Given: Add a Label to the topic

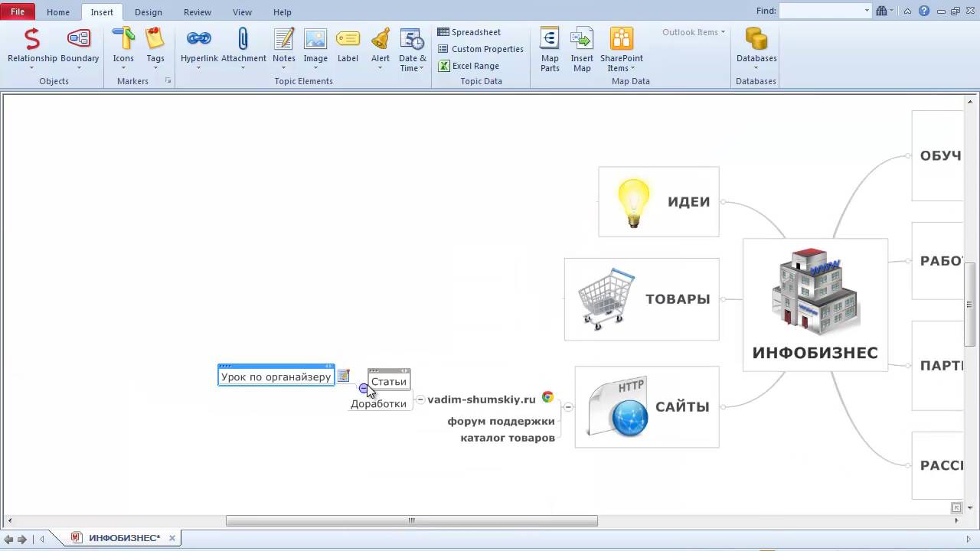Looking at the screenshot, I should click(348, 47).
